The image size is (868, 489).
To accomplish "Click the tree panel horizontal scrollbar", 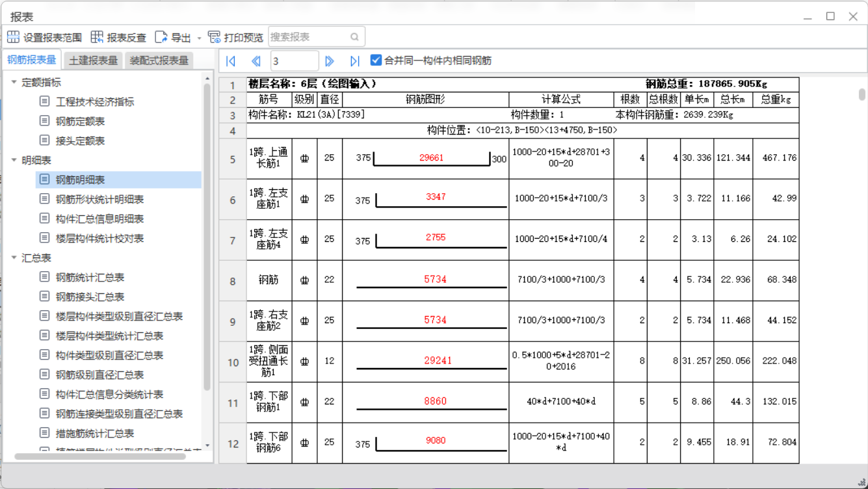I will pyautogui.click(x=100, y=456).
